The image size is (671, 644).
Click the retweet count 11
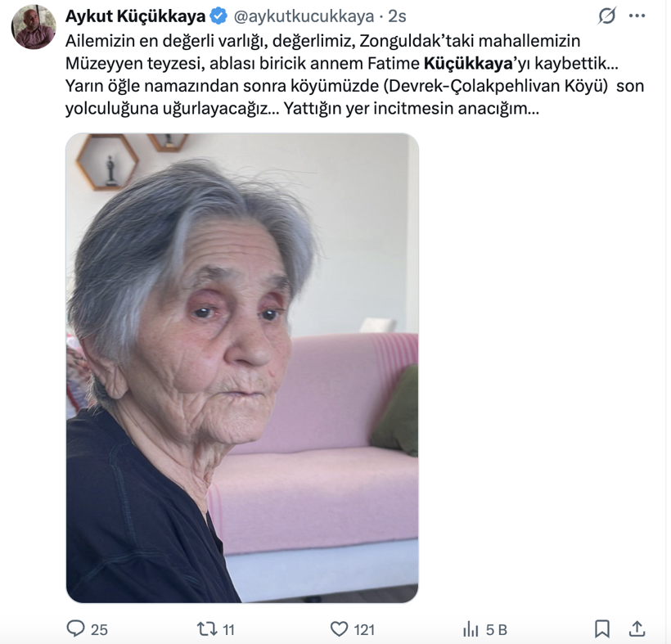[228, 629]
